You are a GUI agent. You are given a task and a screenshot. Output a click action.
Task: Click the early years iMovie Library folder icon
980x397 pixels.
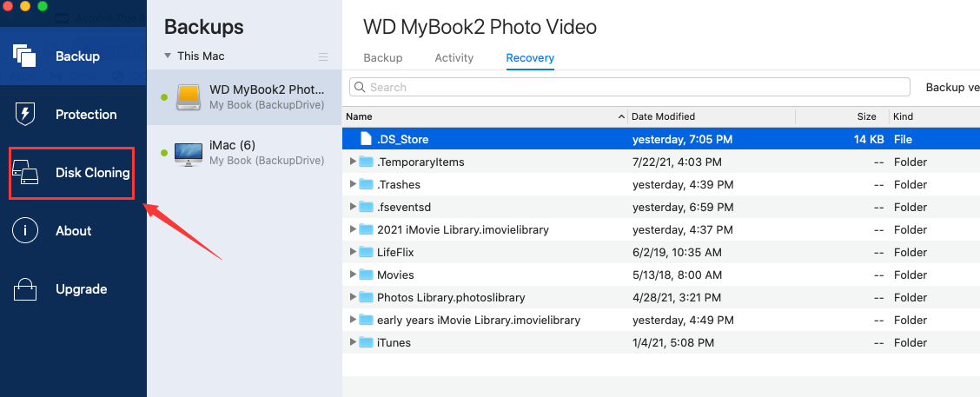coord(367,320)
